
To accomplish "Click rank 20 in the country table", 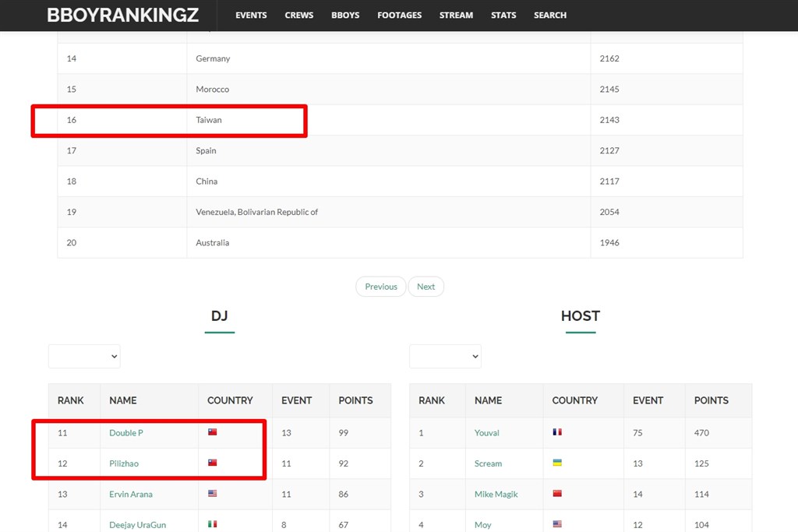I will [71, 242].
